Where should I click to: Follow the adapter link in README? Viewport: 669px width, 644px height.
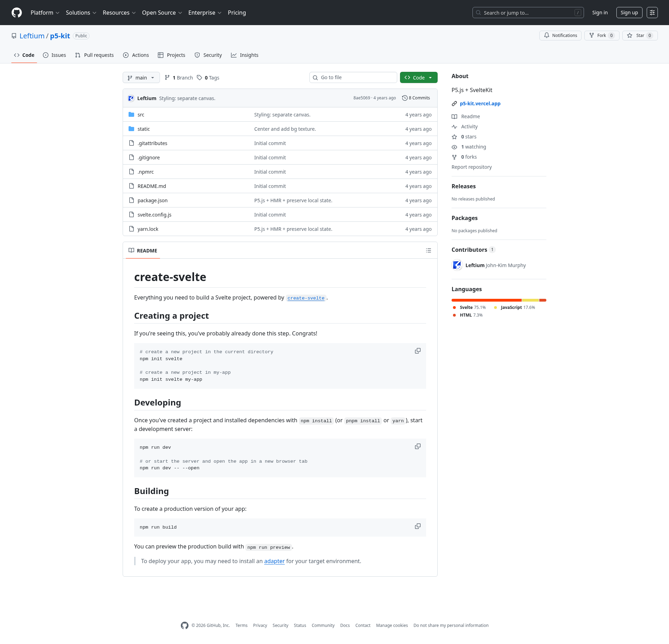tap(274, 561)
